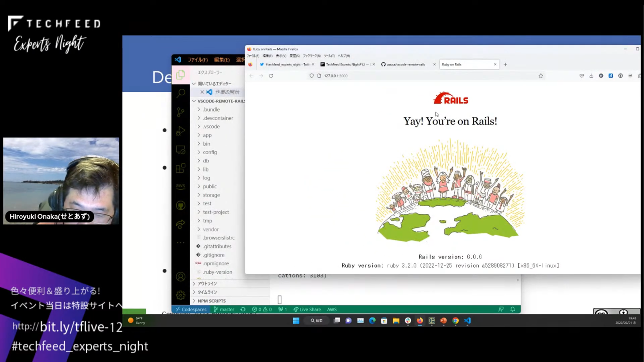Expand the .devcontainer folder
Image resolution: width=644 pixels, height=362 pixels.
point(217,118)
